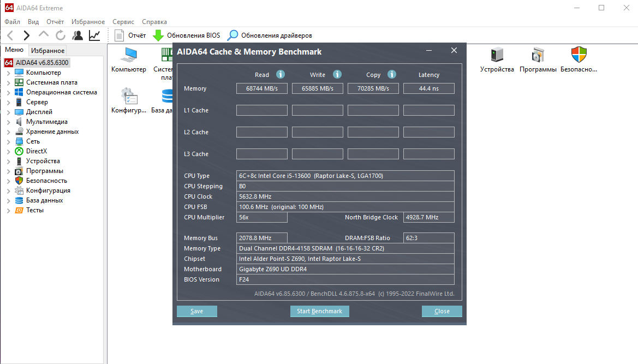The height and width of the screenshot is (364, 638).
Task: Select the AIDA64 v6.85.6300 tree root
Action: pyautogui.click(x=37, y=63)
